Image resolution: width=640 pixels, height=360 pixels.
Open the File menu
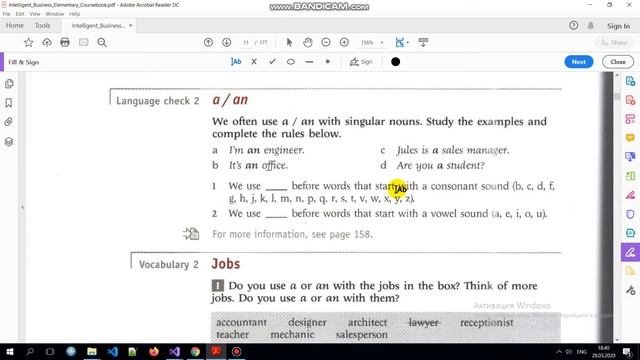(7, 14)
